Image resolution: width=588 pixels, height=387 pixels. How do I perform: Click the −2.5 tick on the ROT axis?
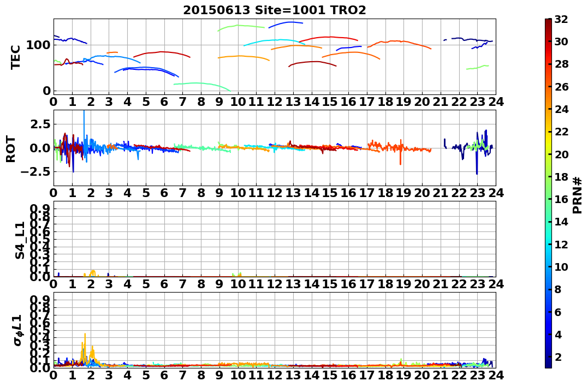35,172
